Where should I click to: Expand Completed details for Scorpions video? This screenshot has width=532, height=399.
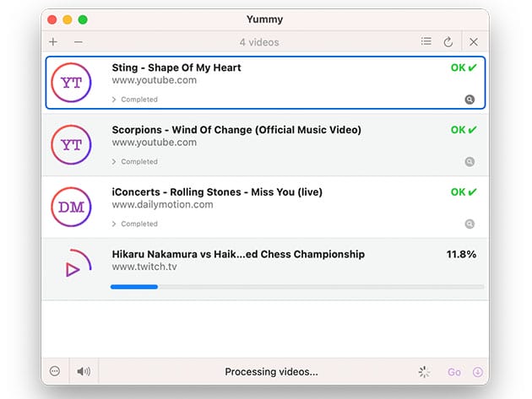click(x=135, y=162)
